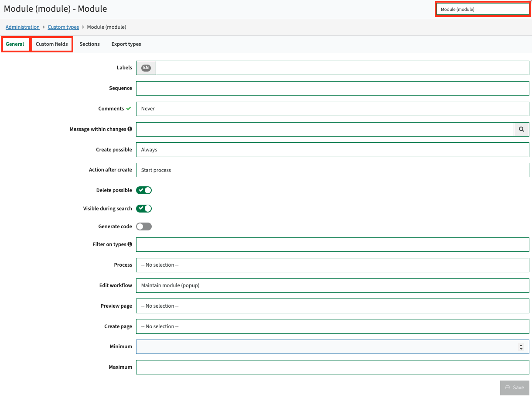Switch to the Custom fields tab
The image size is (532, 398).
pyautogui.click(x=52, y=44)
